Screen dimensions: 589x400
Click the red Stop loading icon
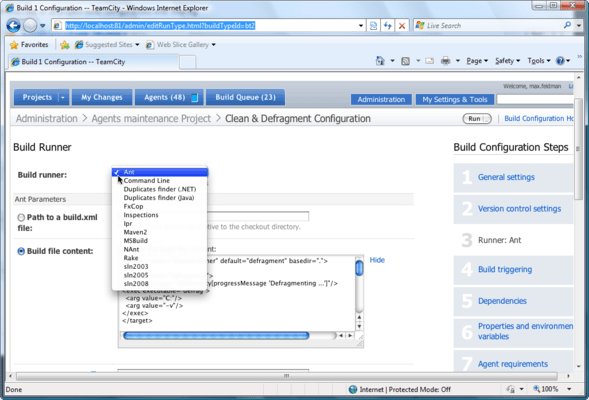(x=402, y=26)
